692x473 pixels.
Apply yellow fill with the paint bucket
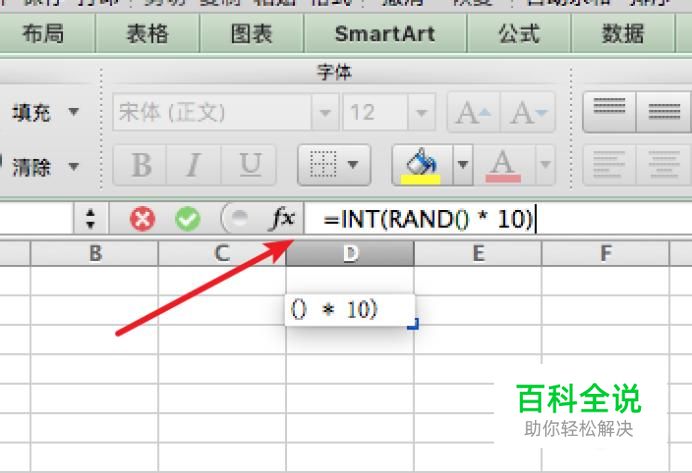(422, 165)
